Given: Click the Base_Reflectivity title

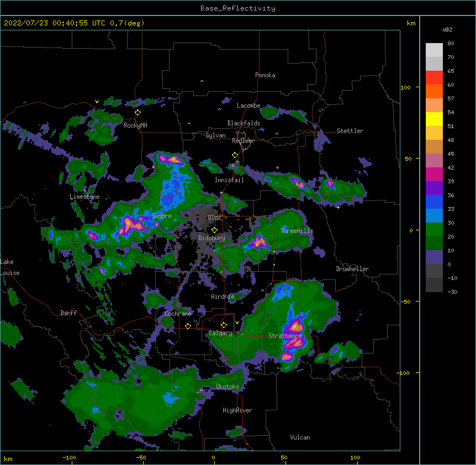Looking at the screenshot, I should [x=238, y=8].
